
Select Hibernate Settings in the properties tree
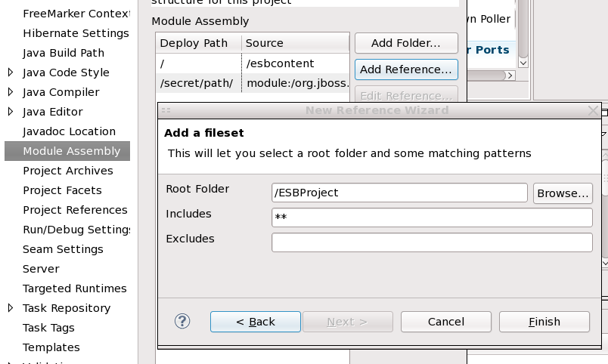(76, 33)
